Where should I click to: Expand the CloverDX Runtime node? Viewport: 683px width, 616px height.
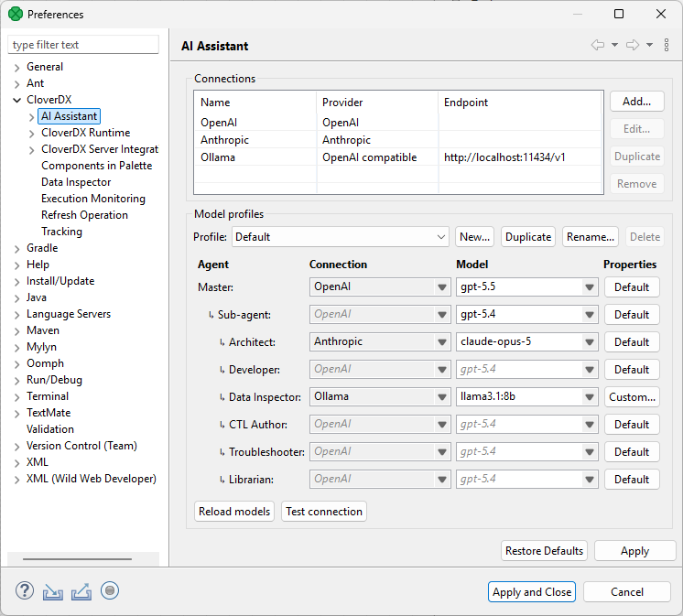click(31, 134)
